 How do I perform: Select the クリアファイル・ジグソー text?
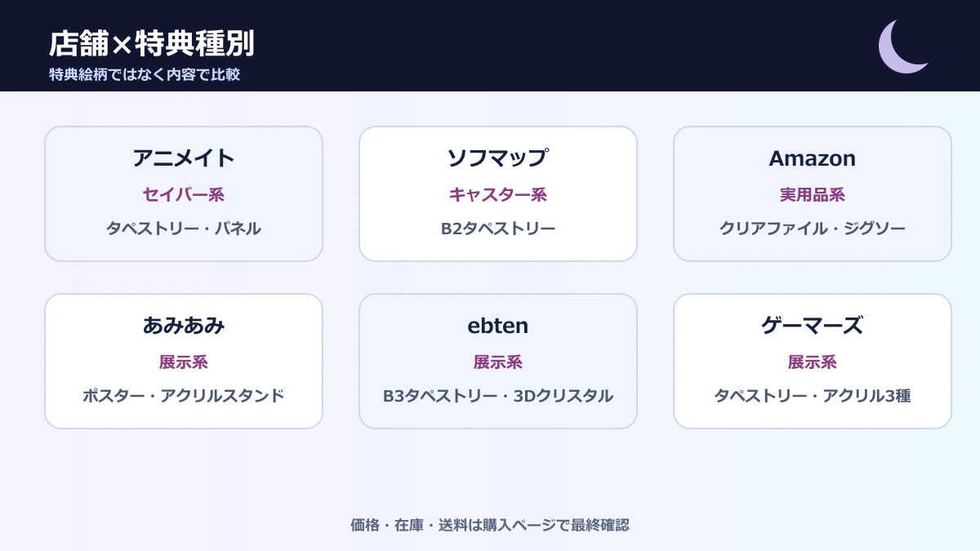812,229
